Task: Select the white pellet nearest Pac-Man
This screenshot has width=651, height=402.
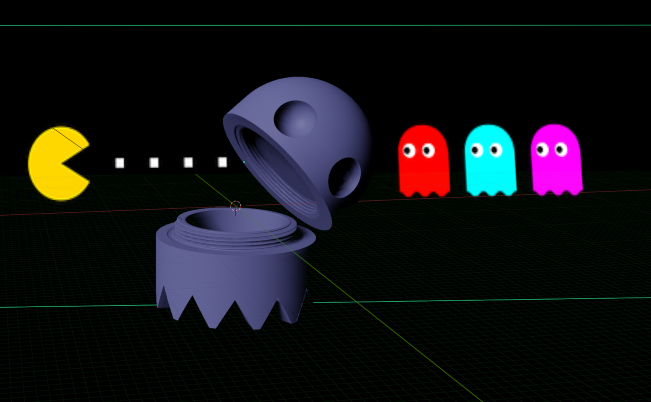Action: tap(120, 163)
